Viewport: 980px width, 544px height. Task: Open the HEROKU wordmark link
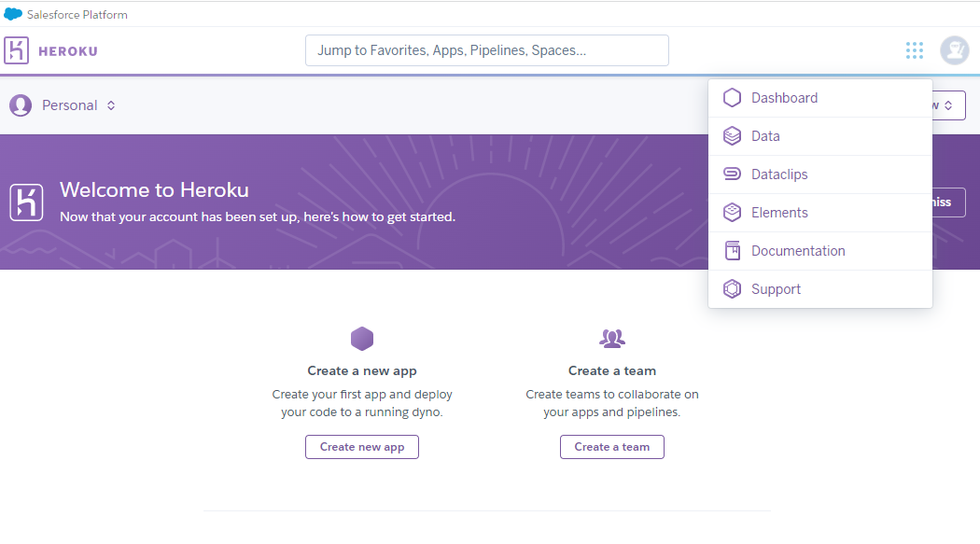pos(68,51)
